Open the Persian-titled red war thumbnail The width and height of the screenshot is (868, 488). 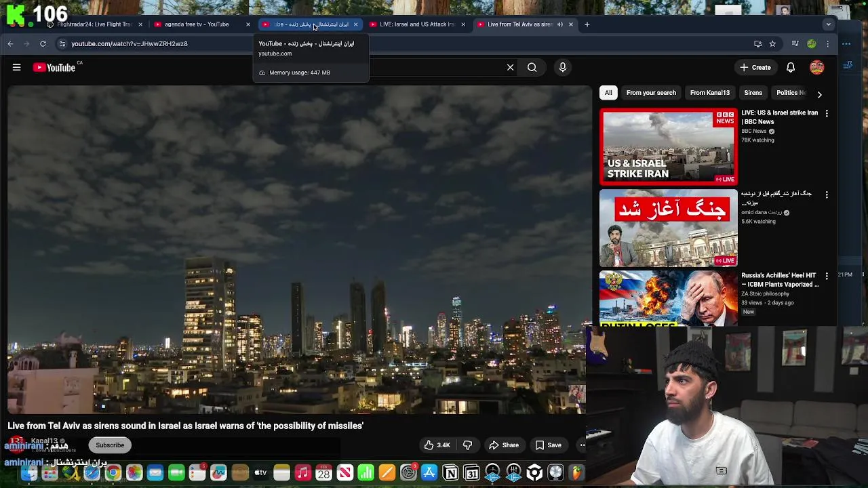pos(669,228)
